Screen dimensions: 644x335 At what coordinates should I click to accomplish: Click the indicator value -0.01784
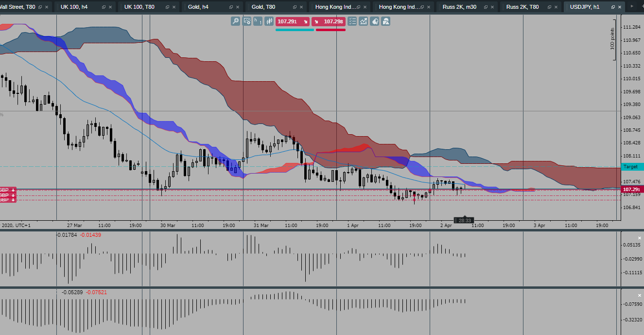pos(67,235)
